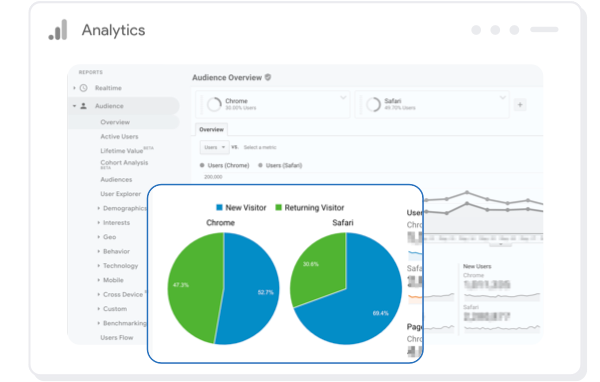Expand the Geo submenu
This screenshot has height=382, width=600.
(98, 237)
